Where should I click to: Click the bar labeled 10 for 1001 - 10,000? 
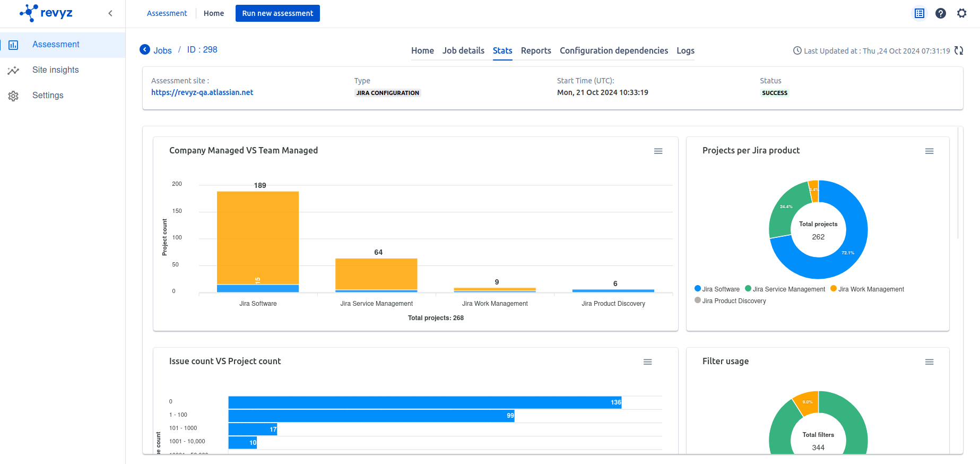[242, 442]
